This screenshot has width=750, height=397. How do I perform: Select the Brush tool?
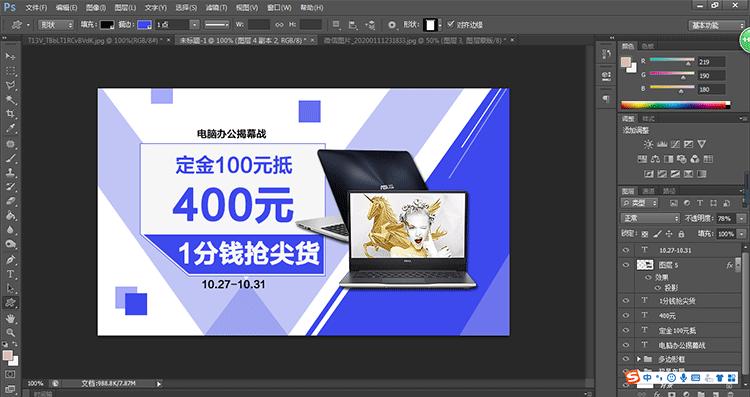pos(10,158)
